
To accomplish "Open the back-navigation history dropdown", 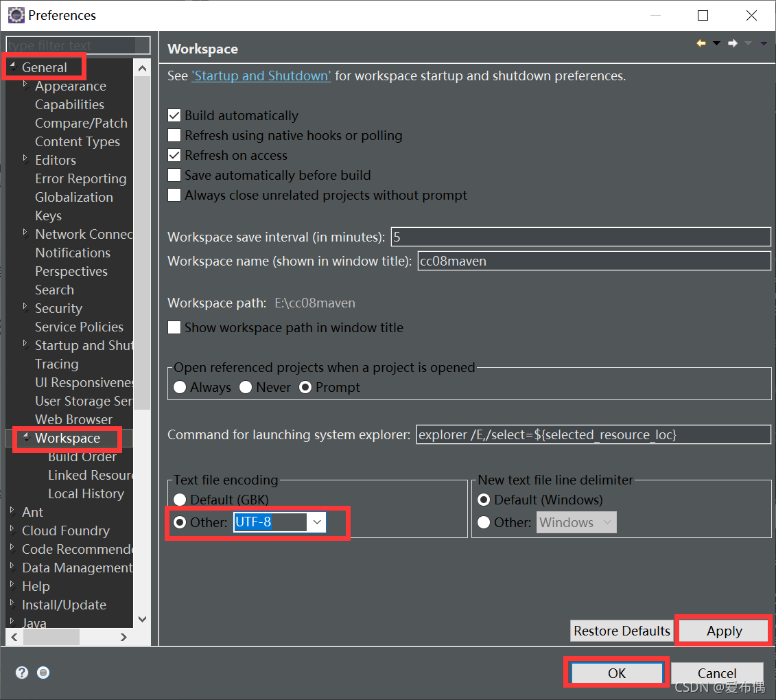I will pyautogui.click(x=716, y=43).
